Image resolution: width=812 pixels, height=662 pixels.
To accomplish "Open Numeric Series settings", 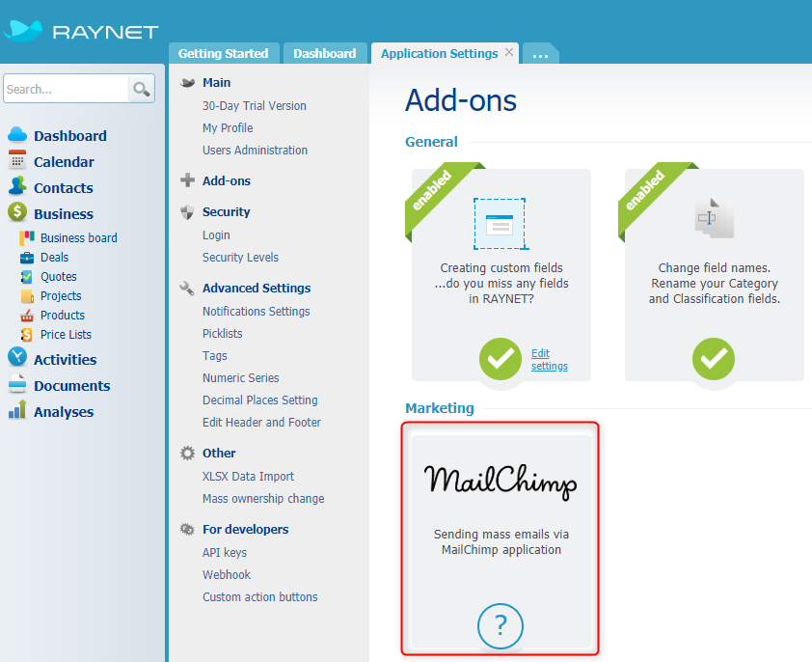I will point(241,378).
